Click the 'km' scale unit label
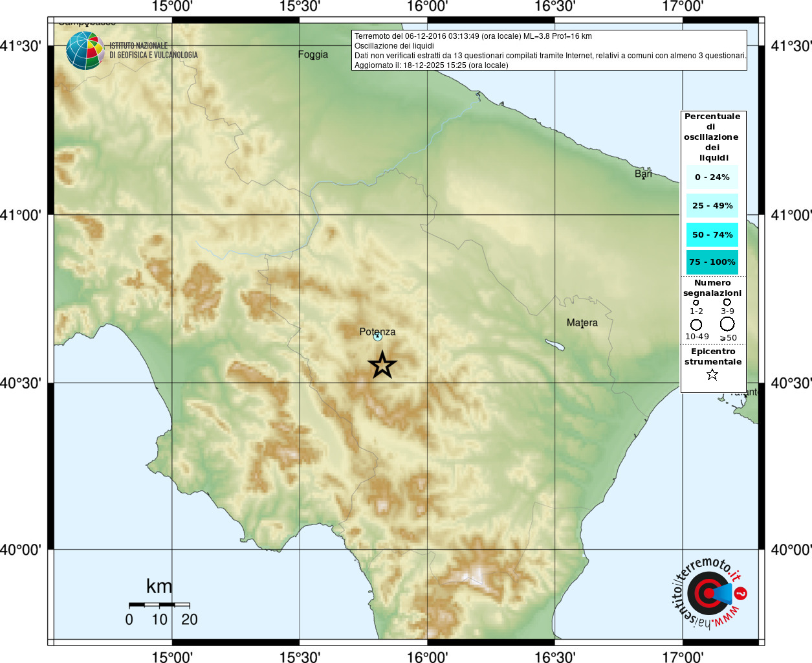812x663 pixels. click(159, 586)
